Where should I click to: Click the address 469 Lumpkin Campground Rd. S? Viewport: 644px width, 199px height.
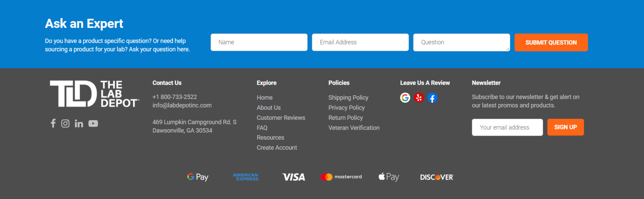point(194,122)
